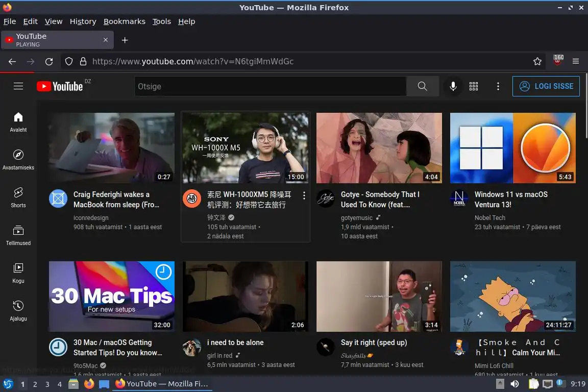Open Kogu library in sidebar

click(x=18, y=274)
